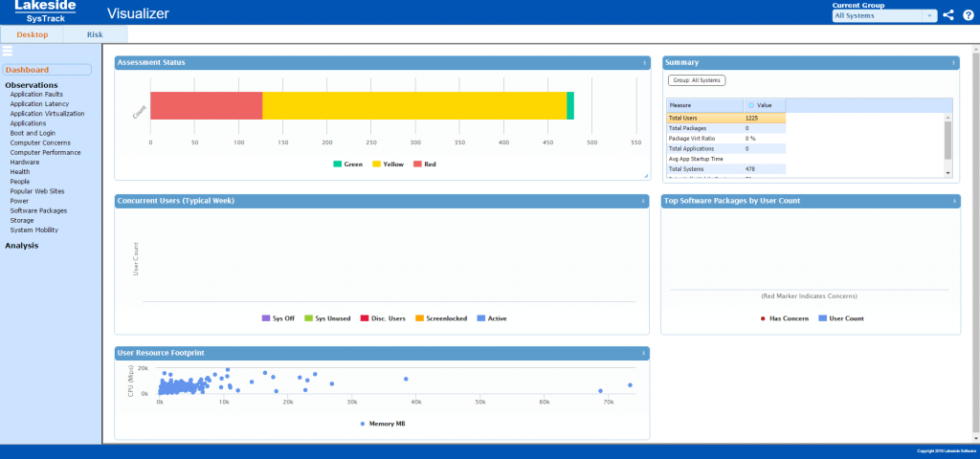Toggle the hamburger sidebar menu icon
Viewport: 980px width, 459px height.
click(8, 51)
